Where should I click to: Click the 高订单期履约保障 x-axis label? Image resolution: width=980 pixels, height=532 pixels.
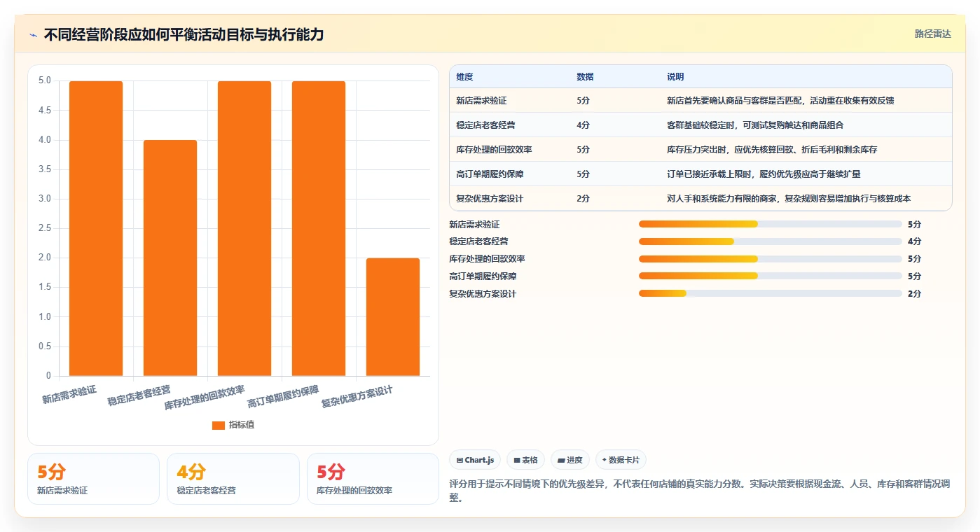tap(283, 396)
